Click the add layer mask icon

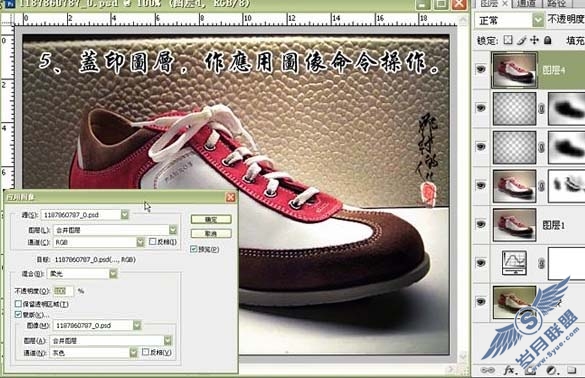529,371
